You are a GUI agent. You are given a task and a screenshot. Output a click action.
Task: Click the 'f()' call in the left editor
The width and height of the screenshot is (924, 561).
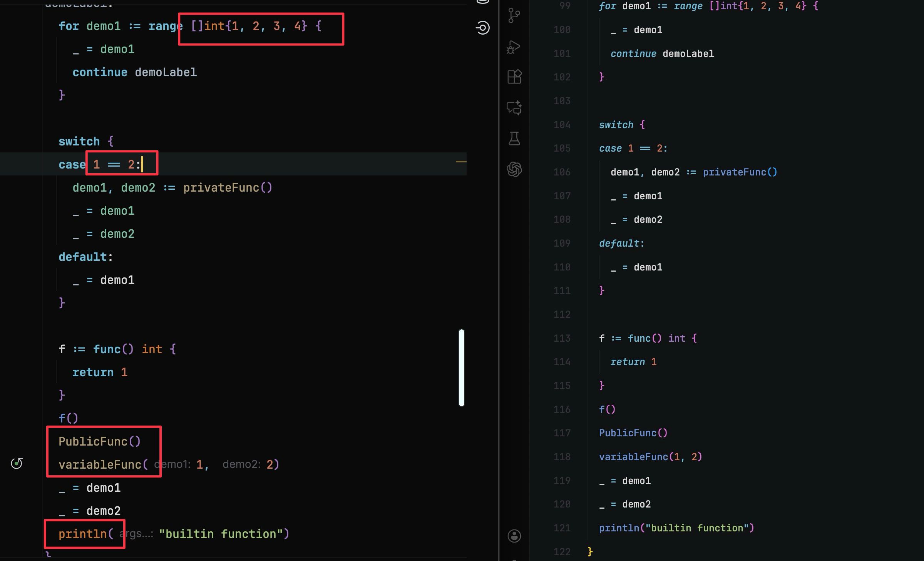(68, 418)
